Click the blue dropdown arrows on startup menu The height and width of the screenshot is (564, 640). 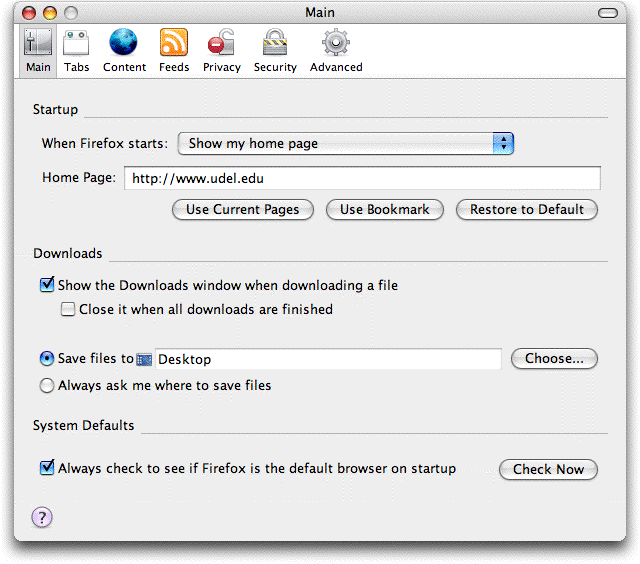point(503,144)
